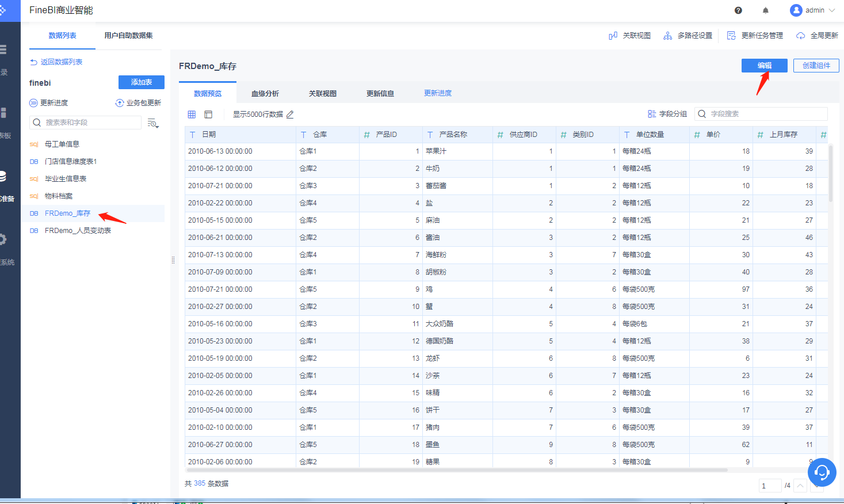Expand the admin account dropdown arrow
This screenshot has width=844, height=504.
coord(831,10)
